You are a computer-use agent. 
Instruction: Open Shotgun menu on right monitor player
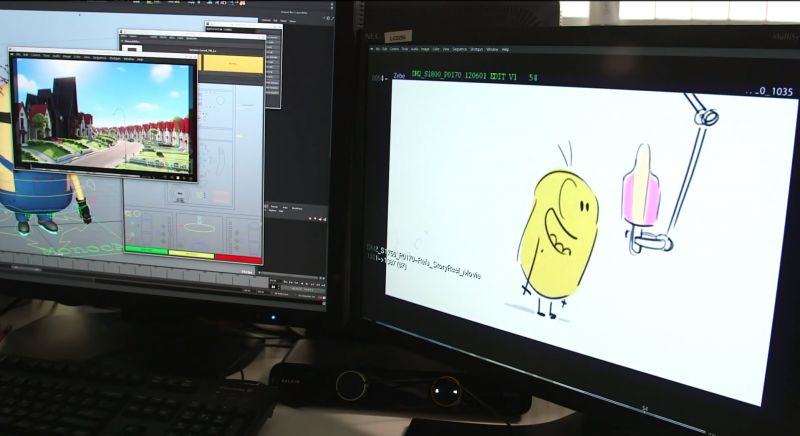pyautogui.click(x=477, y=49)
